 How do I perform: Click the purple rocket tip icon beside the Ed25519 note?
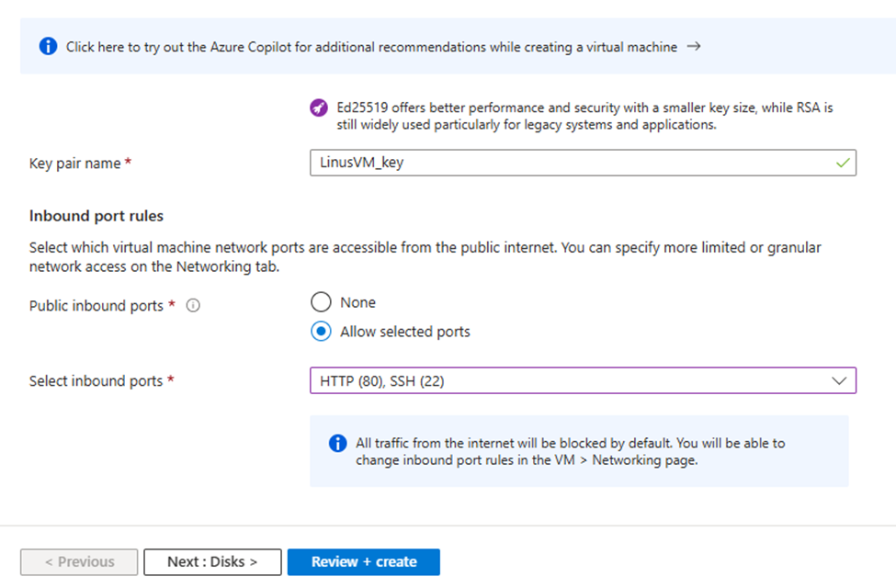(319, 108)
